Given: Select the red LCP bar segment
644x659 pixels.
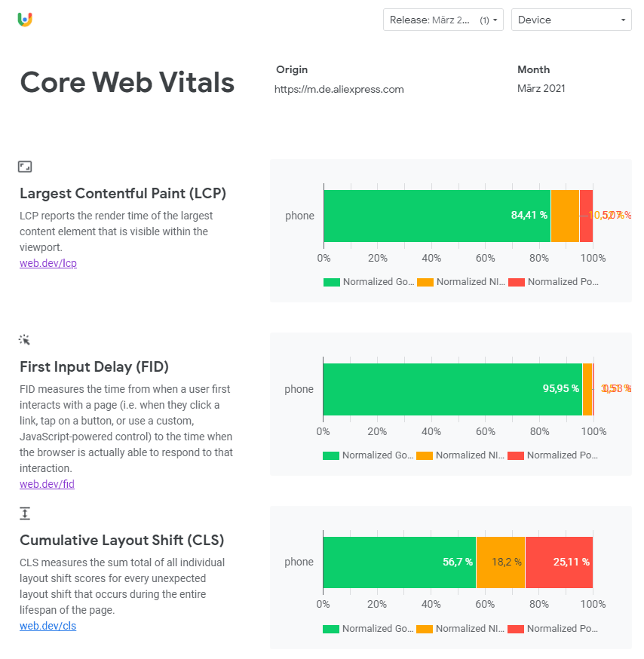Looking at the screenshot, I should click(586, 216).
